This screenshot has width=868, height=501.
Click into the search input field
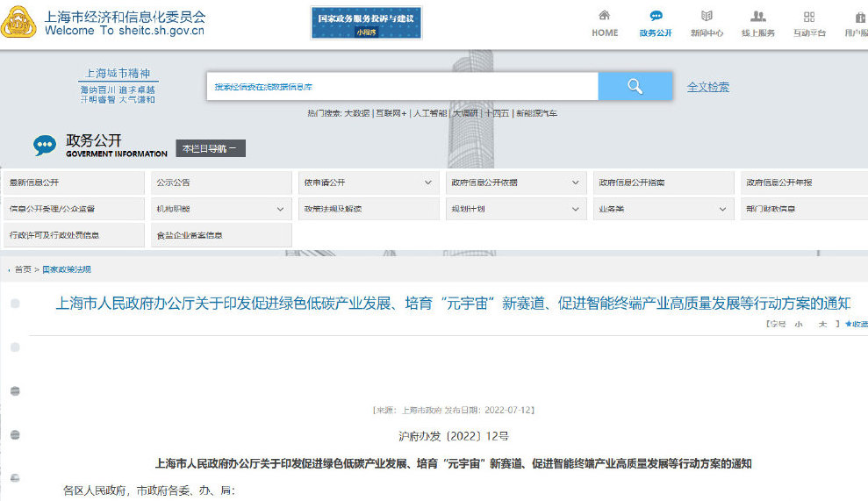[x=402, y=87]
